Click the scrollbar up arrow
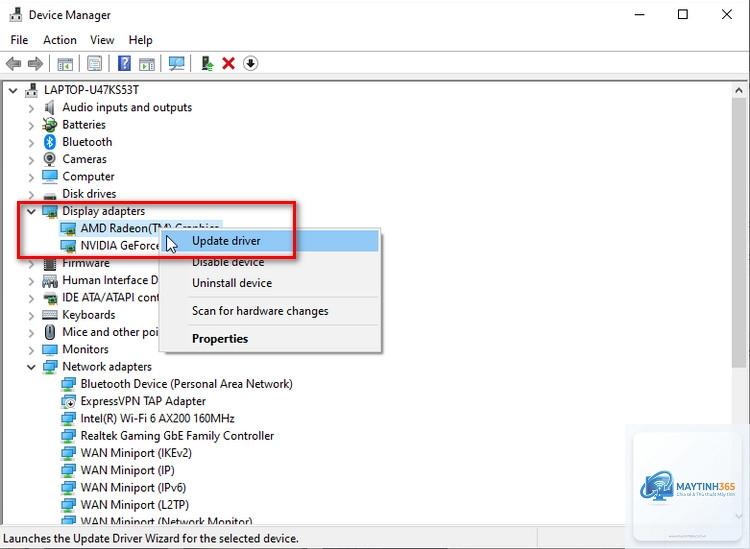 pyautogui.click(x=739, y=90)
